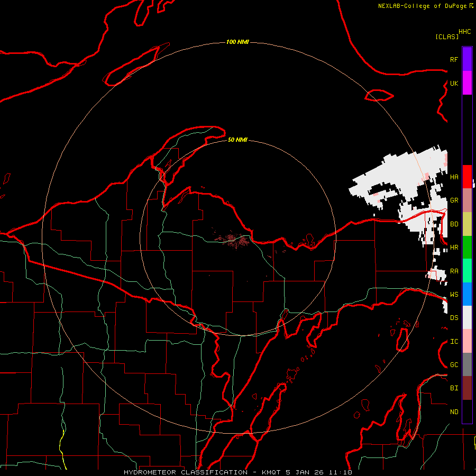476x476 pixels.
Task: Click the GC legend label
Action: (454, 365)
